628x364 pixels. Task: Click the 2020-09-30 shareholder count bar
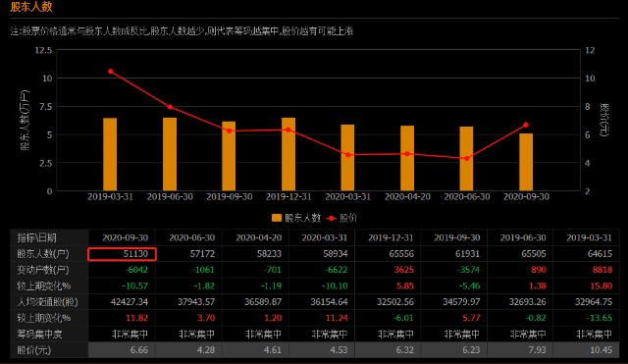(x=526, y=162)
